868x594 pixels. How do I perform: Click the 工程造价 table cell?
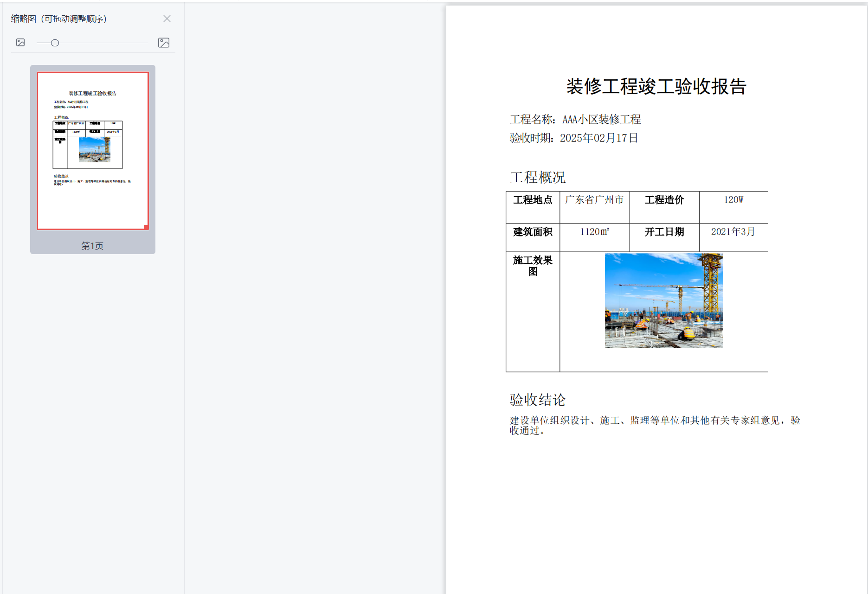pyautogui.click(x=664, y=200)
